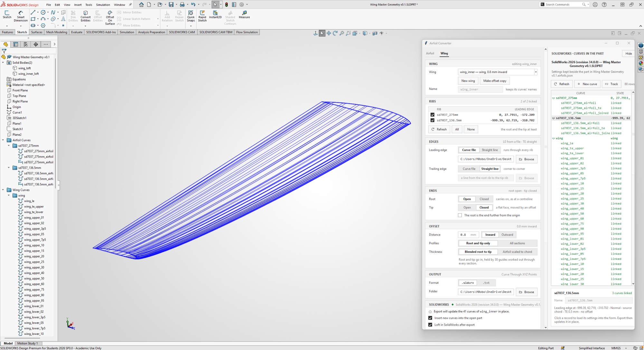Select wing_inner_loft in the feature tree
The height and width of the screenshot is (350, 644).
[x=28, y=74]
